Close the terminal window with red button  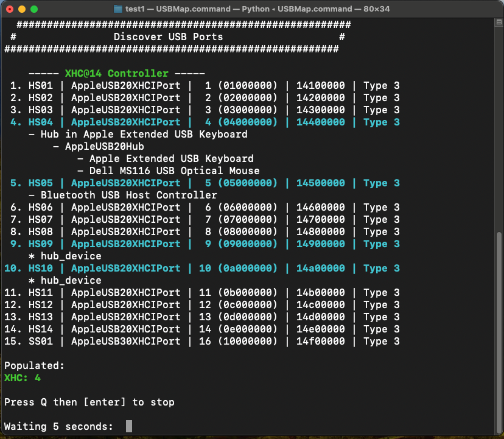(x=10, y=9)
